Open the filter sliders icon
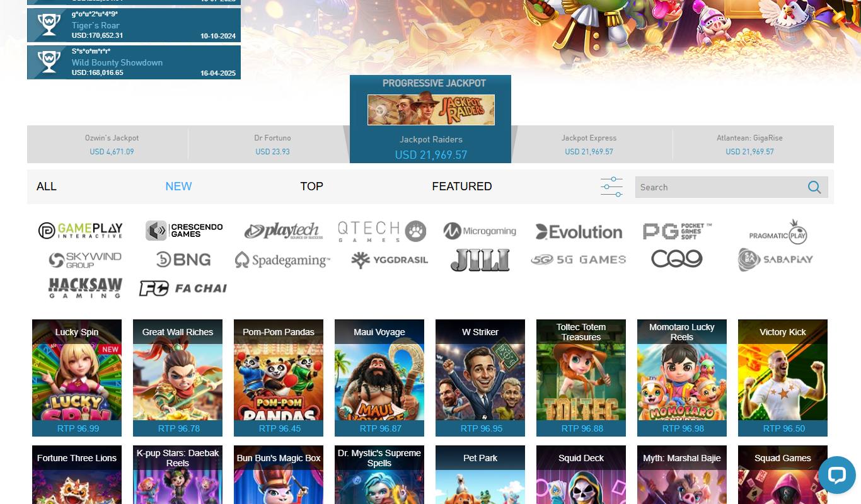The image size is (861, 504). (611, 186)
